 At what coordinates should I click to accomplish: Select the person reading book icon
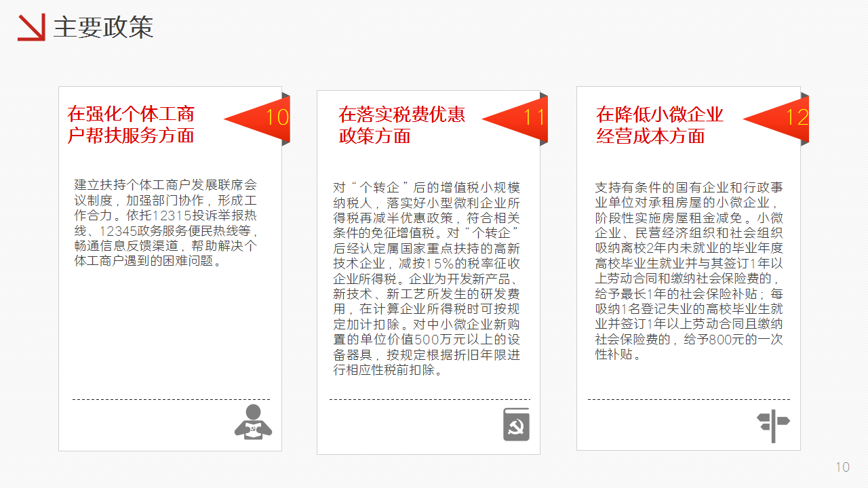click(x=253, y=421)
